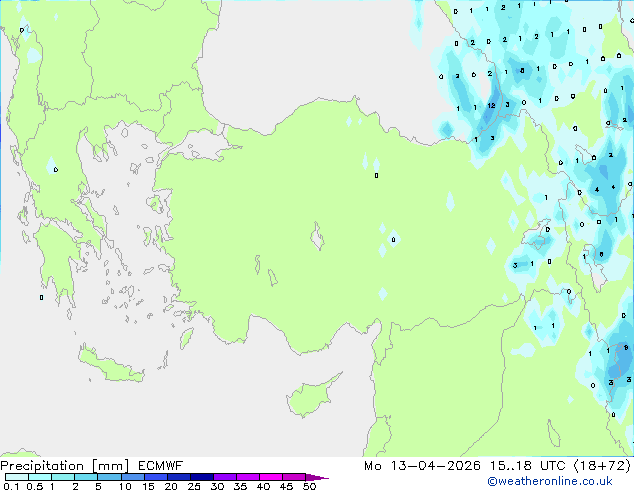Click the Precipitation [mm] title label

point(65,466)
